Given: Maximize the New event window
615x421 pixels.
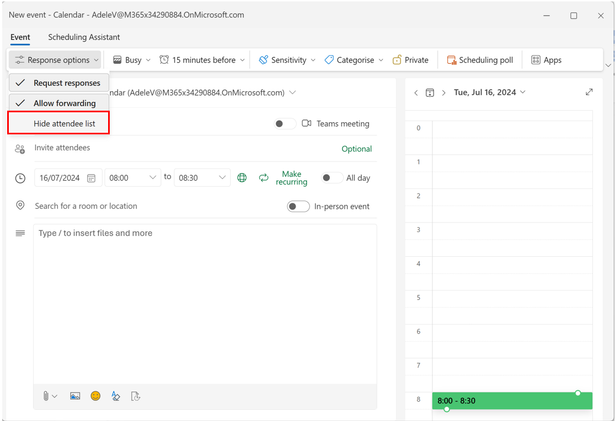Looking at the screenshot, I should click(573, 16).
